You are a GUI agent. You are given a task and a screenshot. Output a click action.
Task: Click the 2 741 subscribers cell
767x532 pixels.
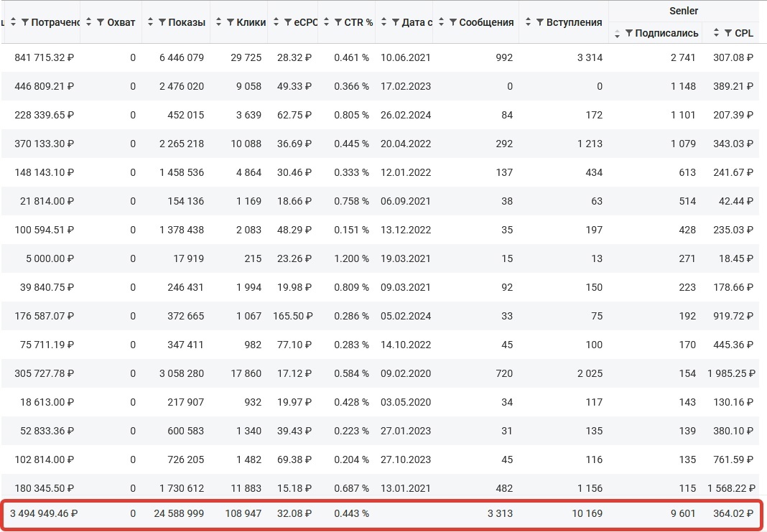[x=682, y=57]
